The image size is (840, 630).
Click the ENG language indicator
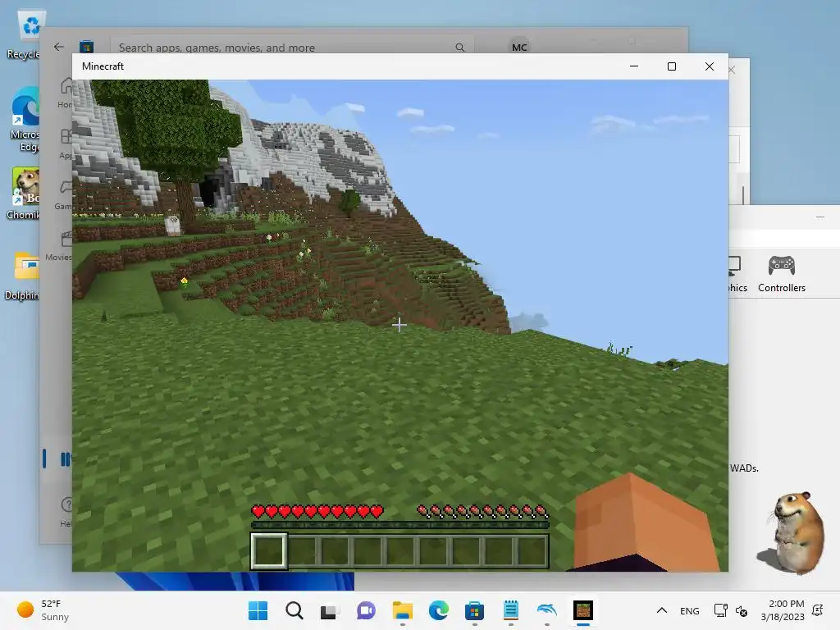coord(689,610)
